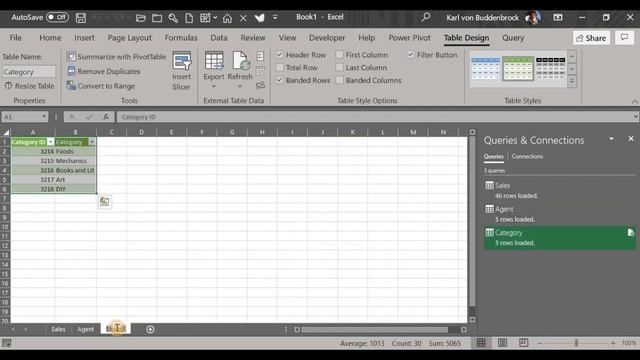640x360 pixels.
Task: Open the Category column filter dropdown
Action: coord(92,142)
